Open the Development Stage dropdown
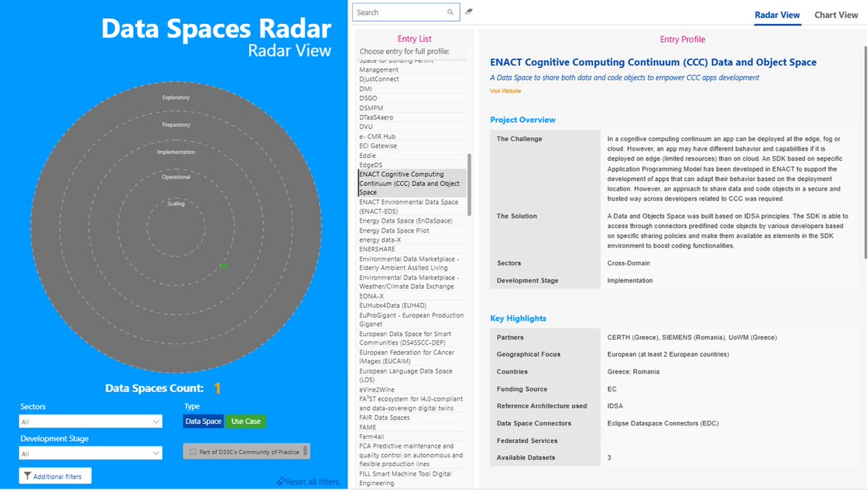 [91, 454]
